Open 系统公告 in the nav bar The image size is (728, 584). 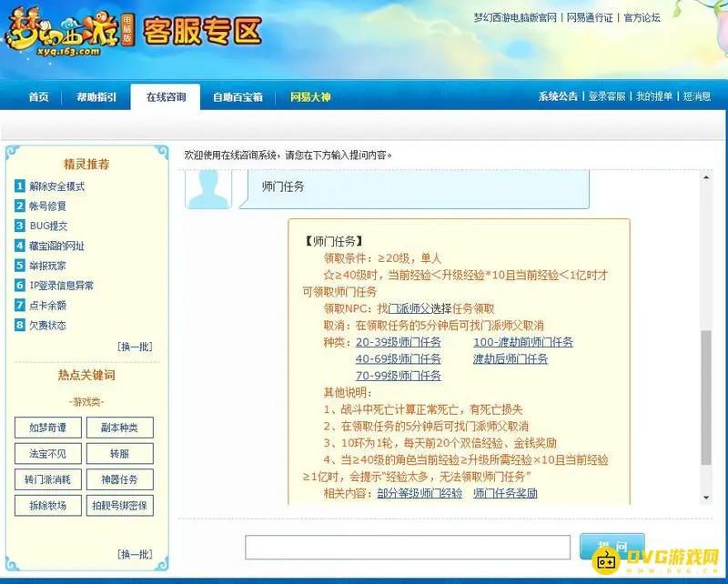(558, 96)
